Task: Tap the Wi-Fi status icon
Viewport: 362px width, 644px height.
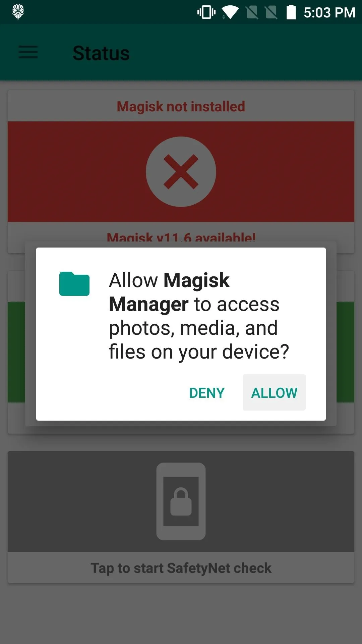Action: click(x=230, y=12)
